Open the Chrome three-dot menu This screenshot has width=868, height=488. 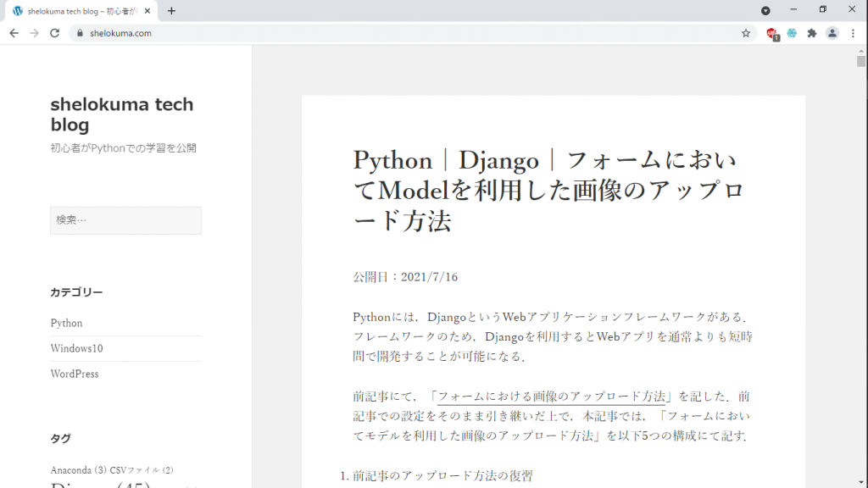pyautogui.click(x=852, y=33)
